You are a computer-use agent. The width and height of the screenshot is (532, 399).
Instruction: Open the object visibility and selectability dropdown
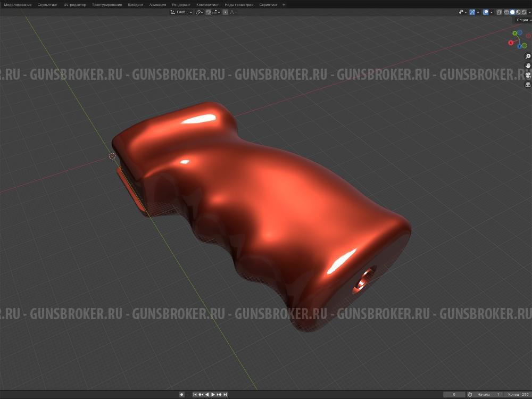point(463,12)
